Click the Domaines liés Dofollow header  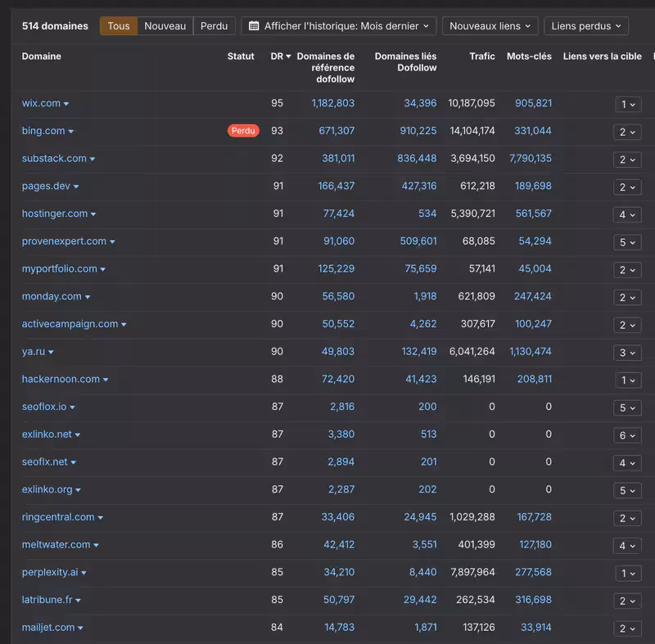click(x=405, y=61)
